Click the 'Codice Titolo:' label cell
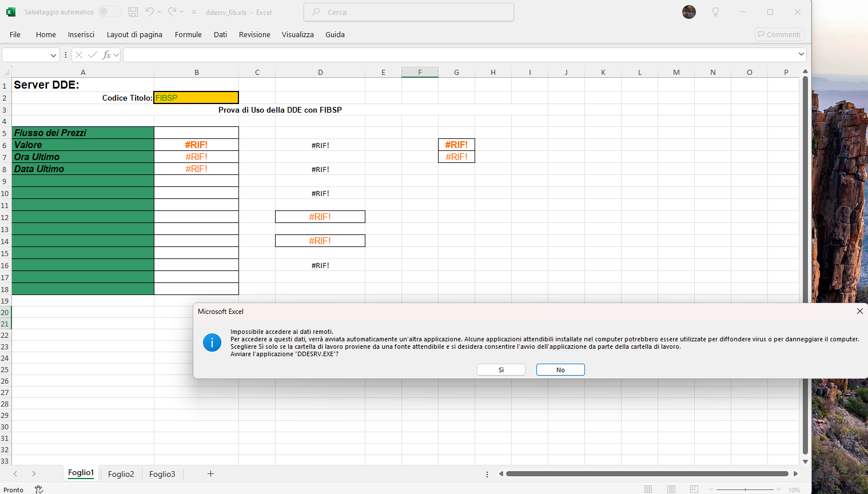The image size is (868, 494). (x=83, y=98)
